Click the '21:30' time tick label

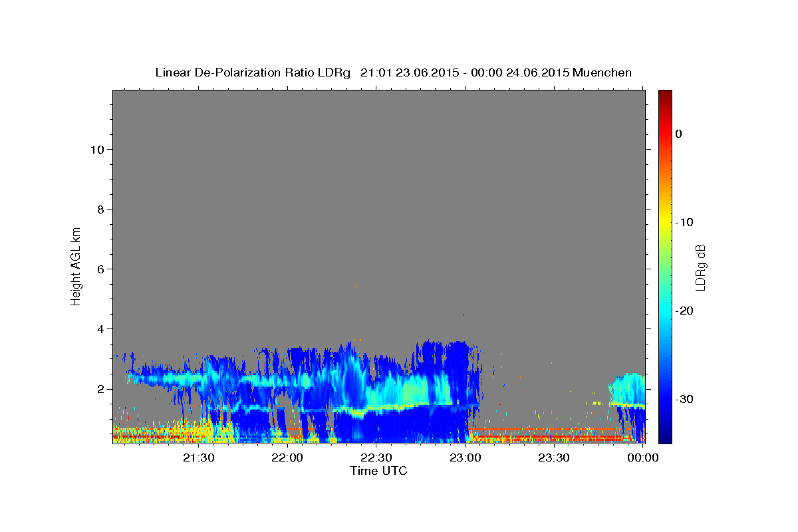coord(198,458)
